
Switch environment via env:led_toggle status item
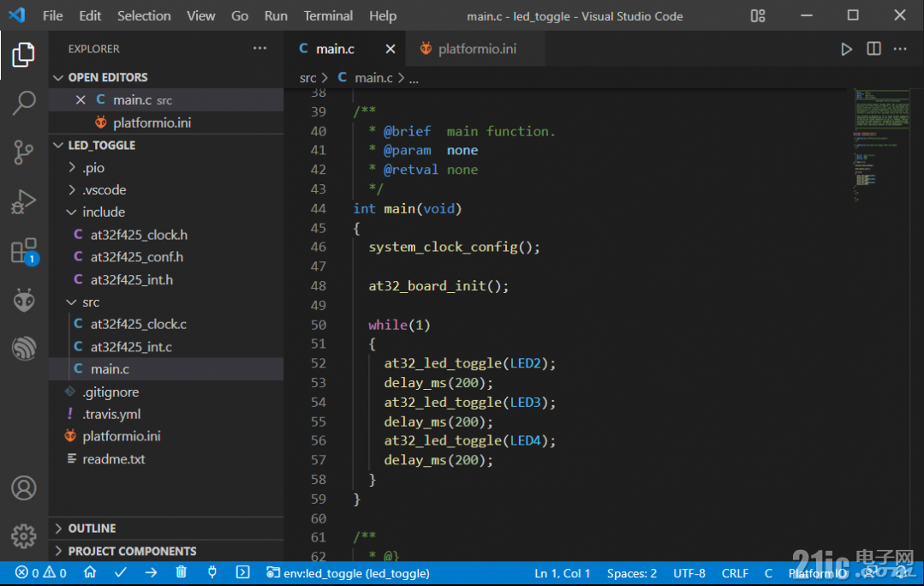pyautogui.click(x=349, y=572)
